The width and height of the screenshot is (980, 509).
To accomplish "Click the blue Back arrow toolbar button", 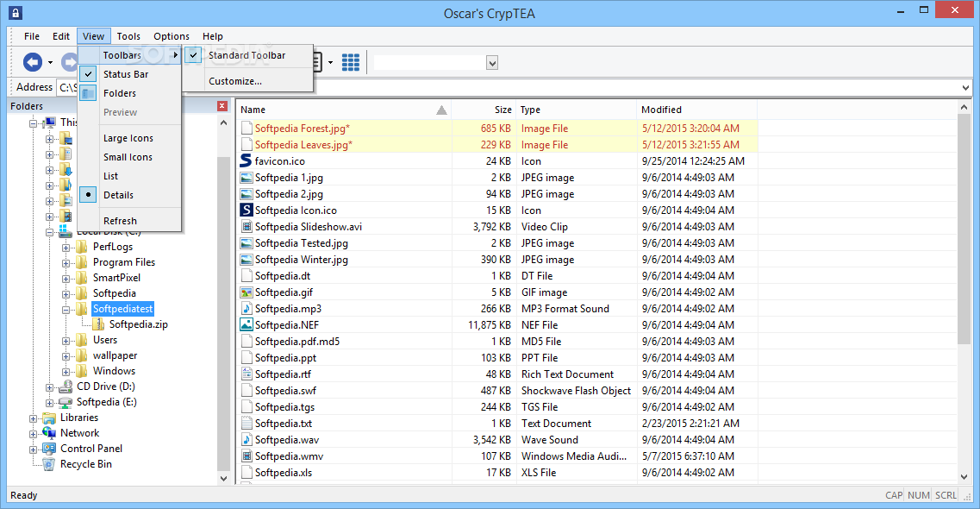I will point(33,62).
